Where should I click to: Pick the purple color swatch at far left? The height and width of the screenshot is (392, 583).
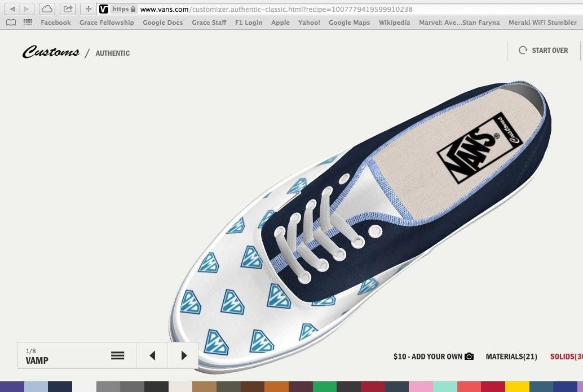click(x=12, y=386)
